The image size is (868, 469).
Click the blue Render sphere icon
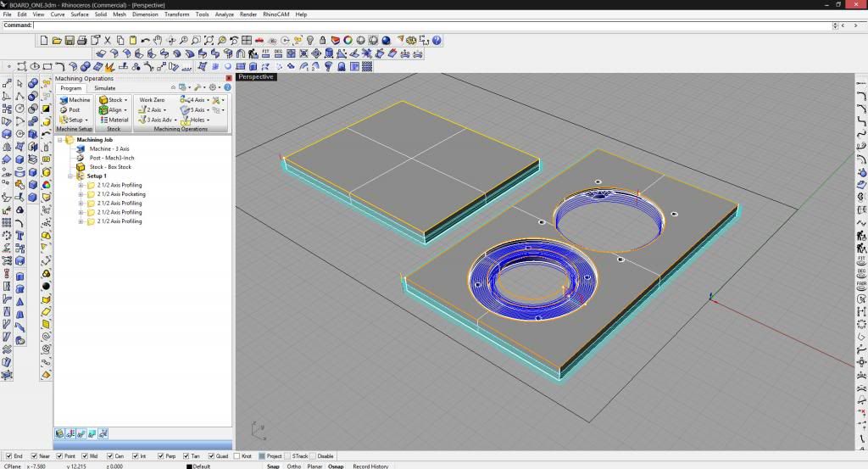(x=386, y=41)
